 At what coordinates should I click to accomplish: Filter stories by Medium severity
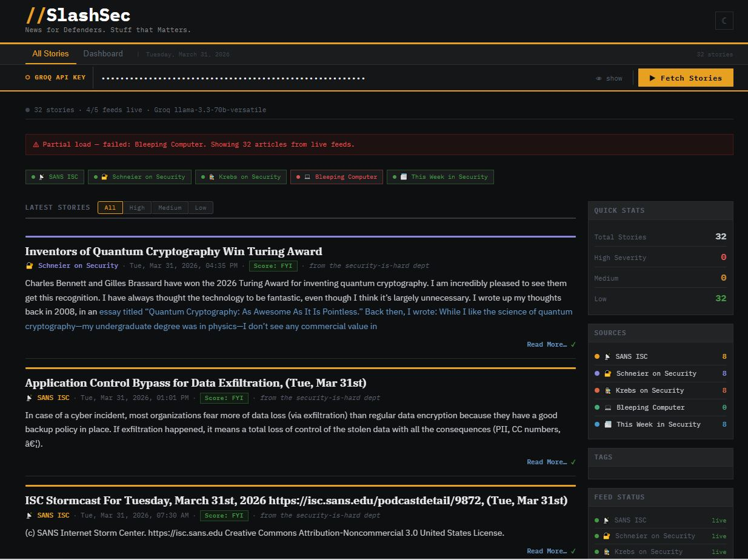(x=170, y=208)
